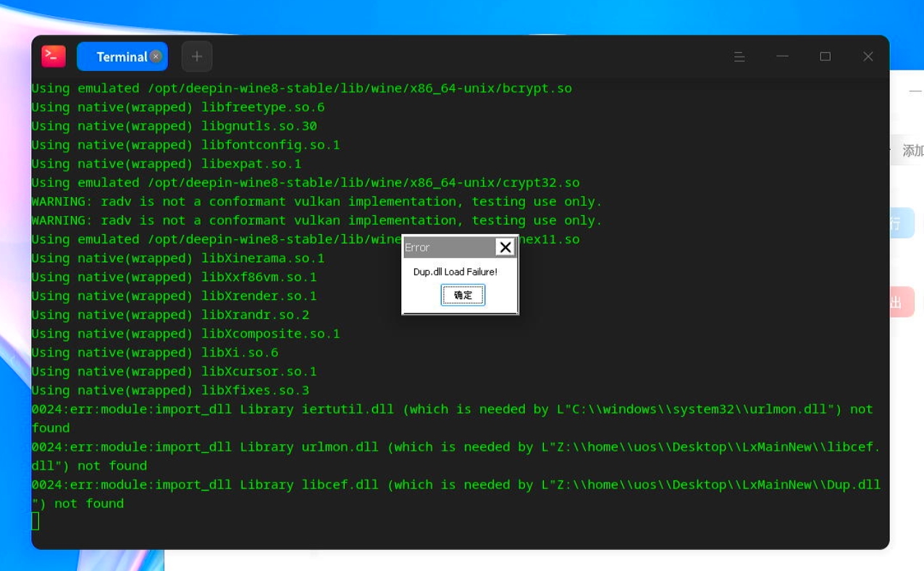The width and height of the screenshot is (924, 571).
Task: Click the 添加 field in background window
Action: [x=908, y=150]
